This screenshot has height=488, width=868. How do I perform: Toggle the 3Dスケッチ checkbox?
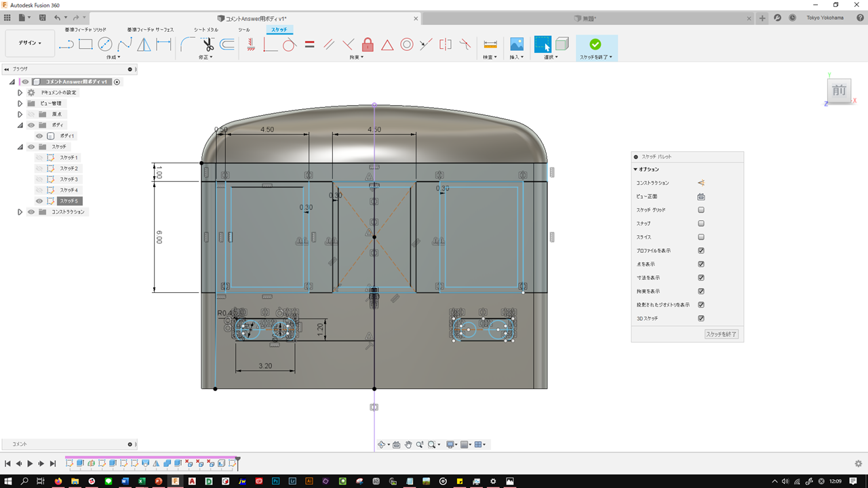[x=701, y=319]
